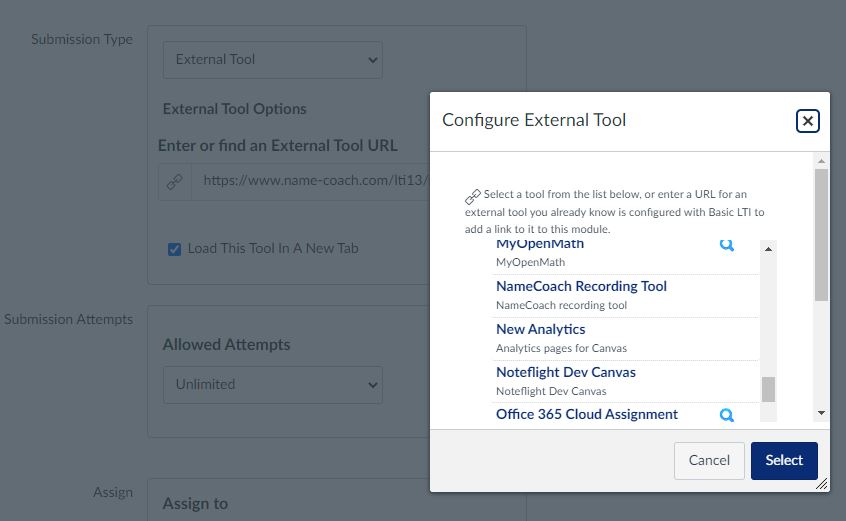The height and width of the screenshot is (521, 846).
Task: Click the 'Allowed Attempts' label
Action: click(x=227, y=345)
